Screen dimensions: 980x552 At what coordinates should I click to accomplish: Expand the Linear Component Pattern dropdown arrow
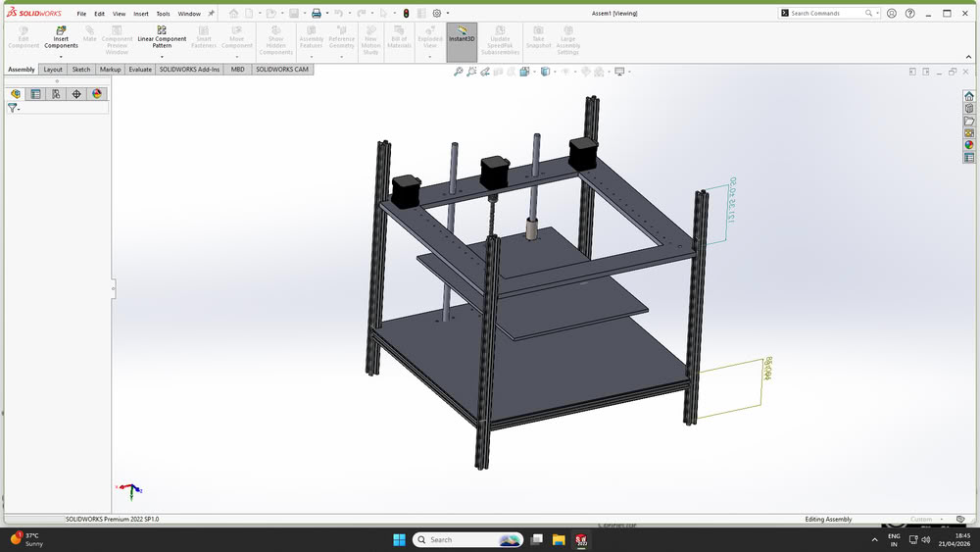[162, 57]
